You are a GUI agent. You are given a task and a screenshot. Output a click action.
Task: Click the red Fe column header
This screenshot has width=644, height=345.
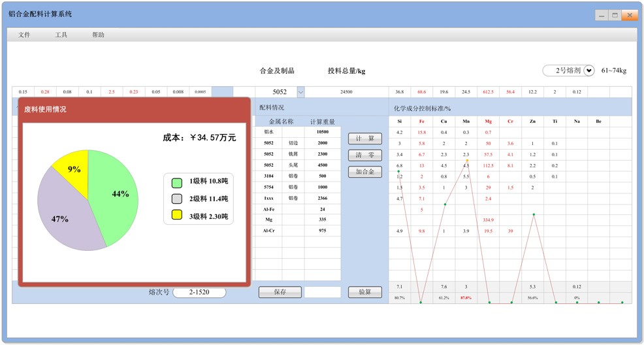[x=422, y=122]
